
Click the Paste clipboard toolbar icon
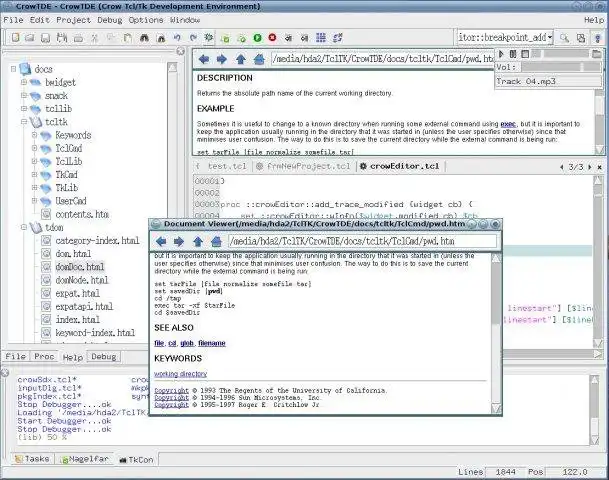127,38
